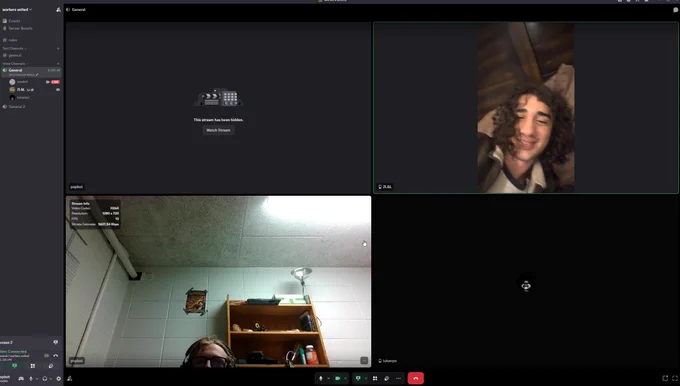Toggle microphone mute in call control bar
680x386 pixels.
(321, 378)
